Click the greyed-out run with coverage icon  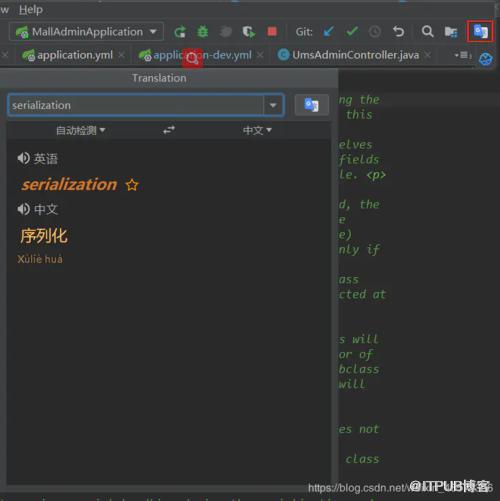pos(225,32)
